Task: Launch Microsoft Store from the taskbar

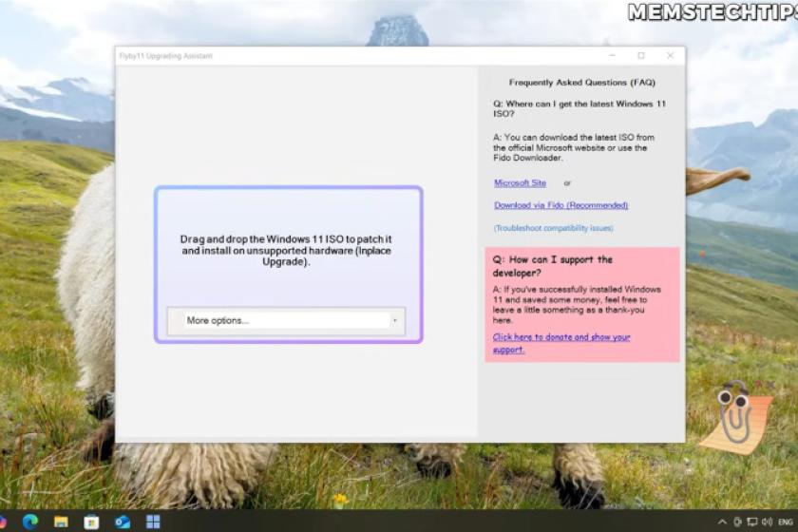Action: 91,522
